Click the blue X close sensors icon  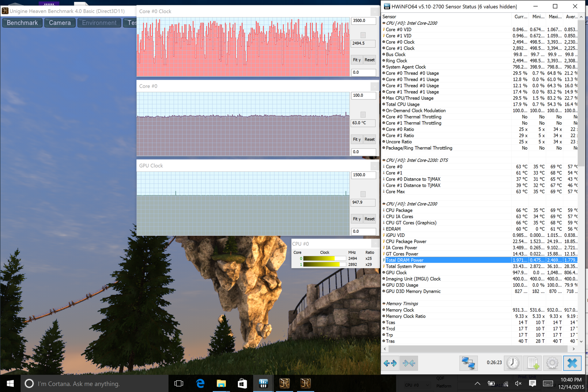[572, 363]
